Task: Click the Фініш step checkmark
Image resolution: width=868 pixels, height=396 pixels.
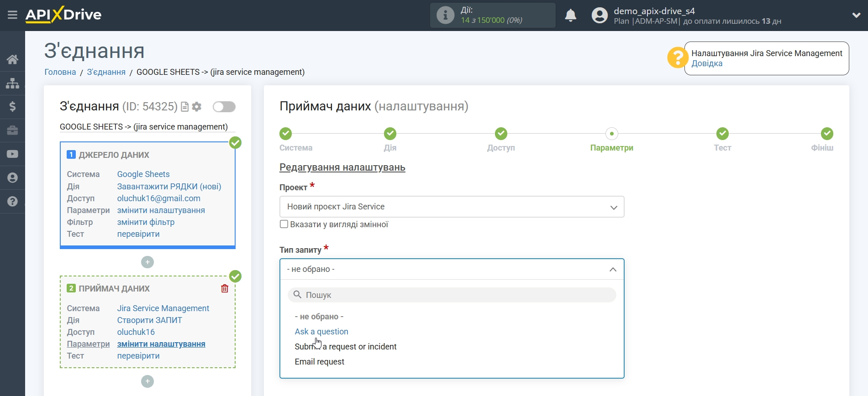Action: 827,134
